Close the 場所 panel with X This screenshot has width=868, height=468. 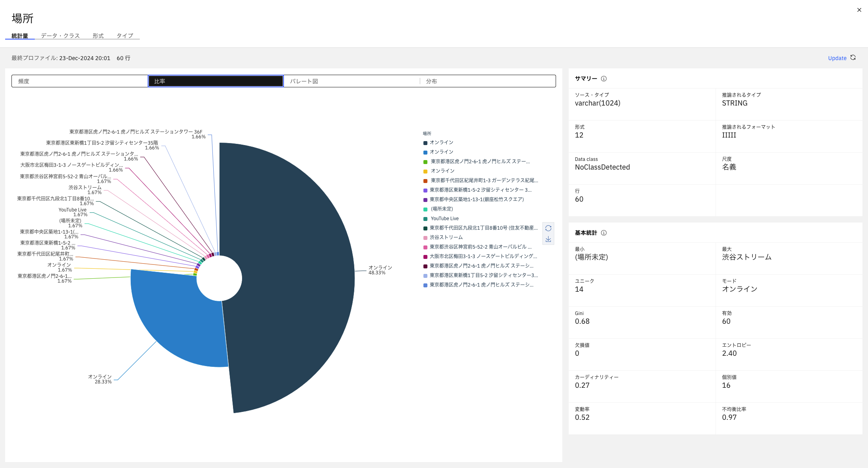(859, 10)
